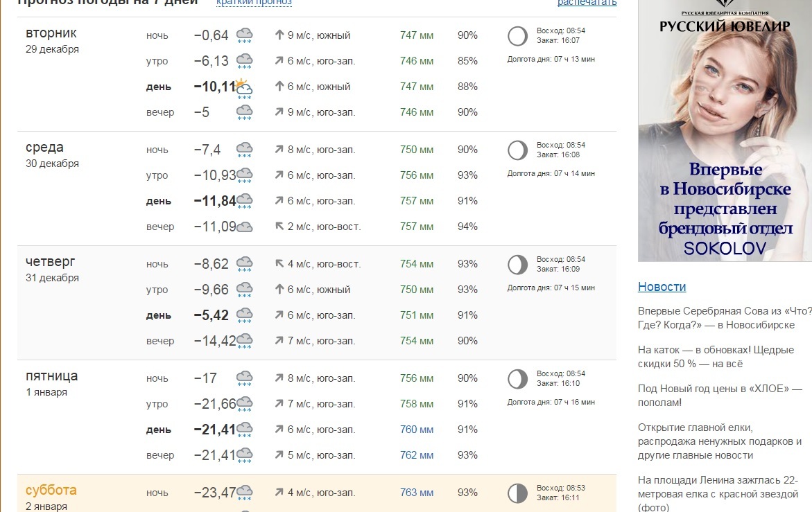The height and width of the screenshot is (512, 812).
Task: Open news about ХЛОЕ New Year prices
Action: tap(719, 396)
